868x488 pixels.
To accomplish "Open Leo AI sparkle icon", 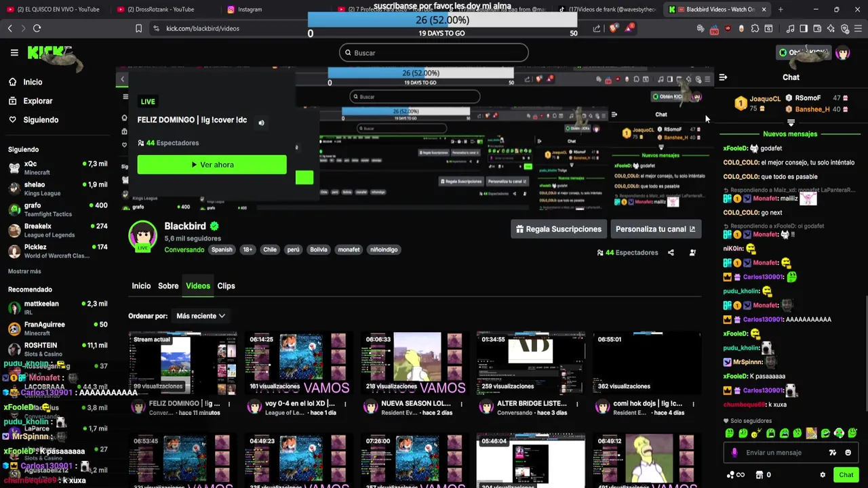I will pos(831,28).
